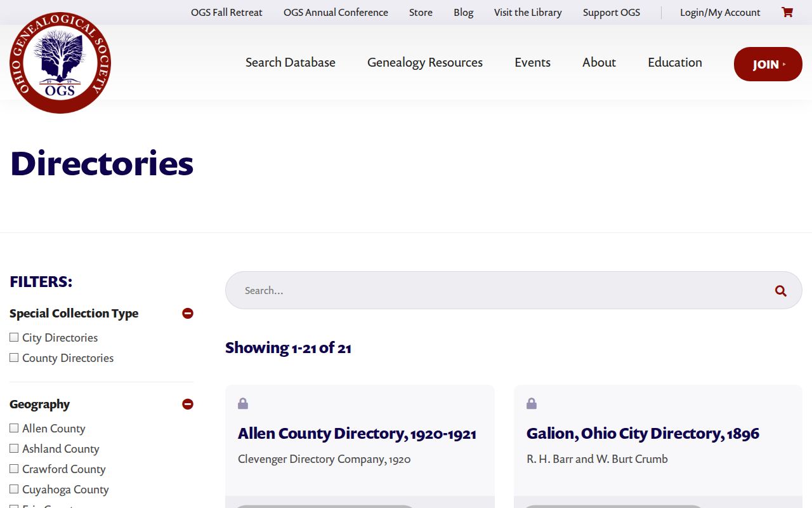Open Galion, Ohio City Directory, 1896 title

click(643, 434)
